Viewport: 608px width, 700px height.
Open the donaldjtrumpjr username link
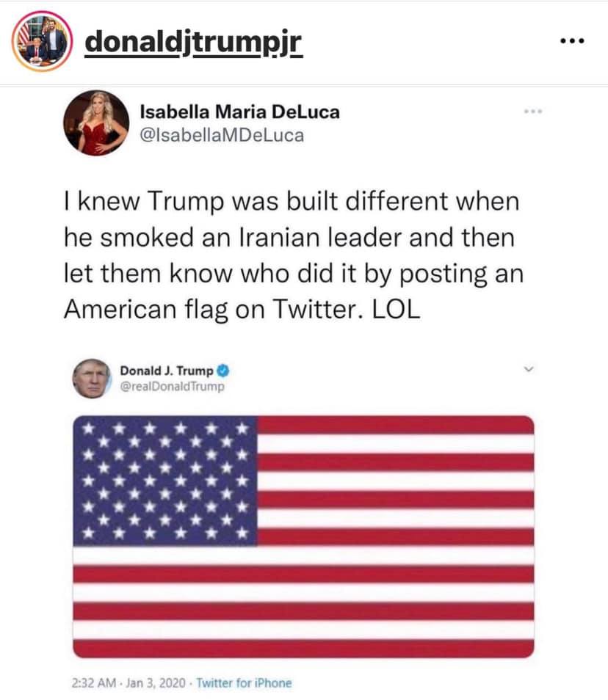[194, 41]
